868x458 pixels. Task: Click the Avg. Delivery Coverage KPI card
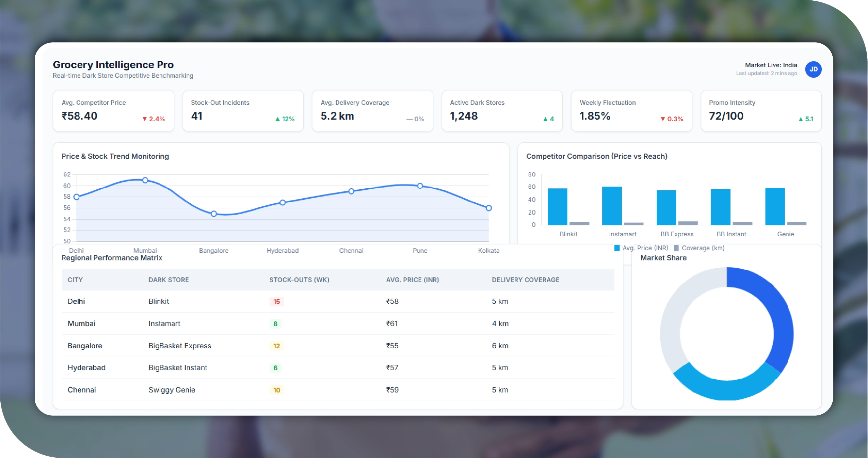tap(372, 111)
